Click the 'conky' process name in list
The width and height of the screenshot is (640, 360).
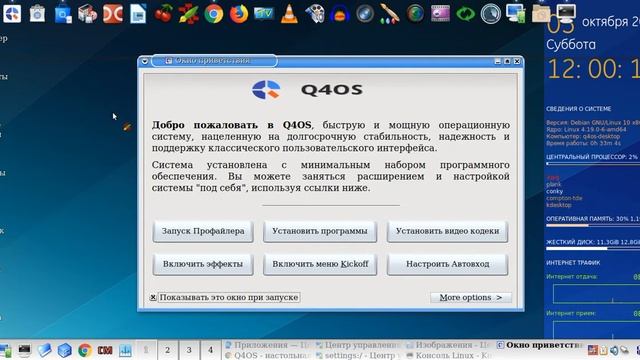pos(554,191)
